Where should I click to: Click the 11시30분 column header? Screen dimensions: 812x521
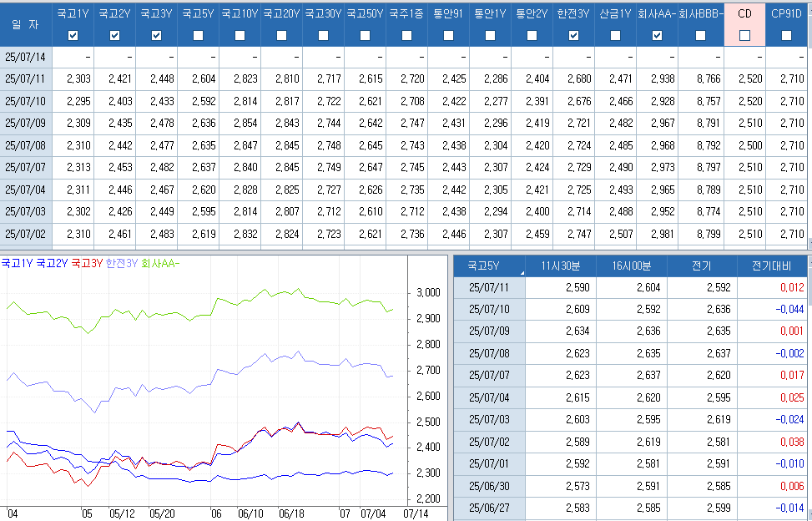coord(560,267)
